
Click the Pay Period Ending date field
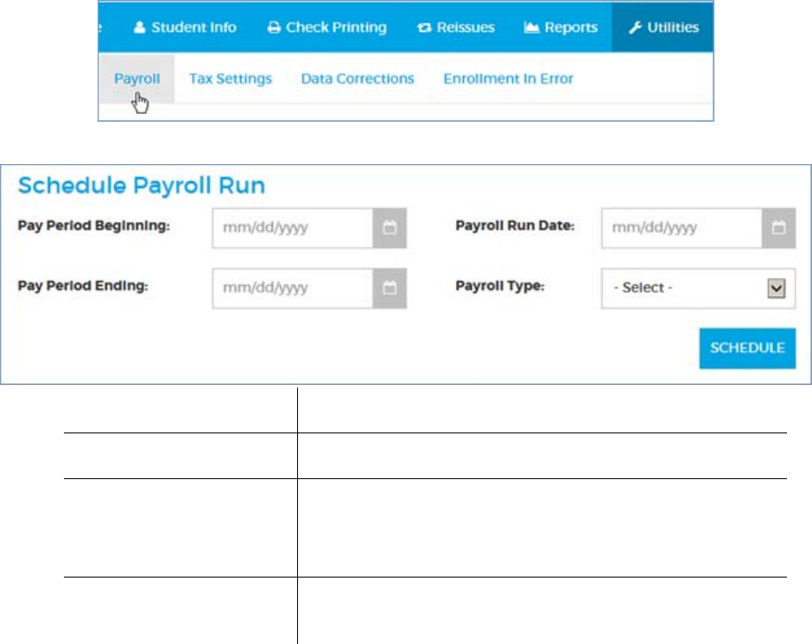tap(293, 287)
